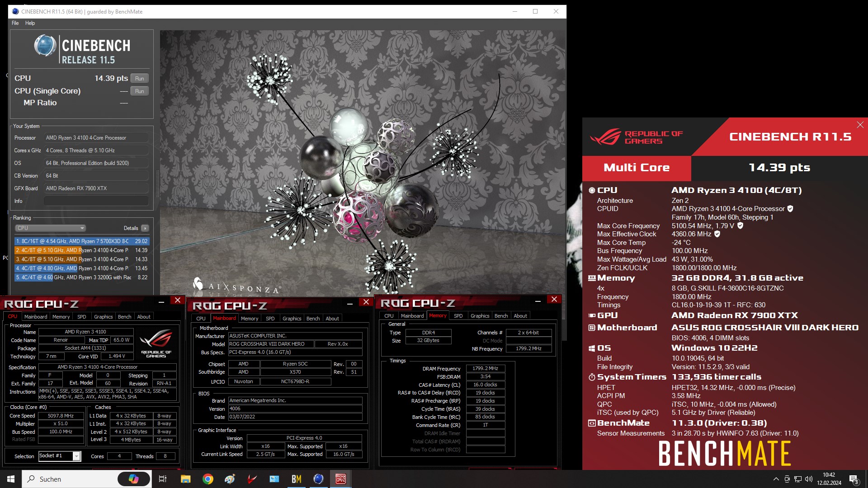Open the File menu in Cinebench
The height and width of the screenshot is (488, 868).
pyautogui.click(x=15, y=23)
